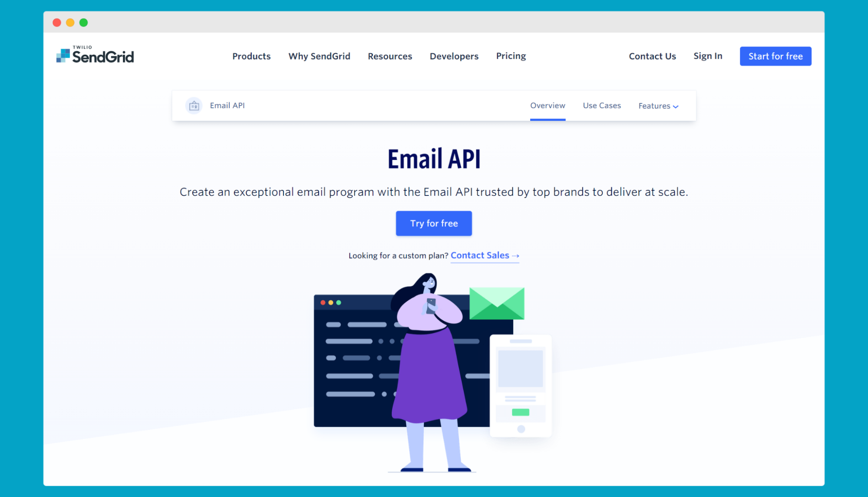
Task: Open the Products navigation menu
Action: [x=251, y=56]
